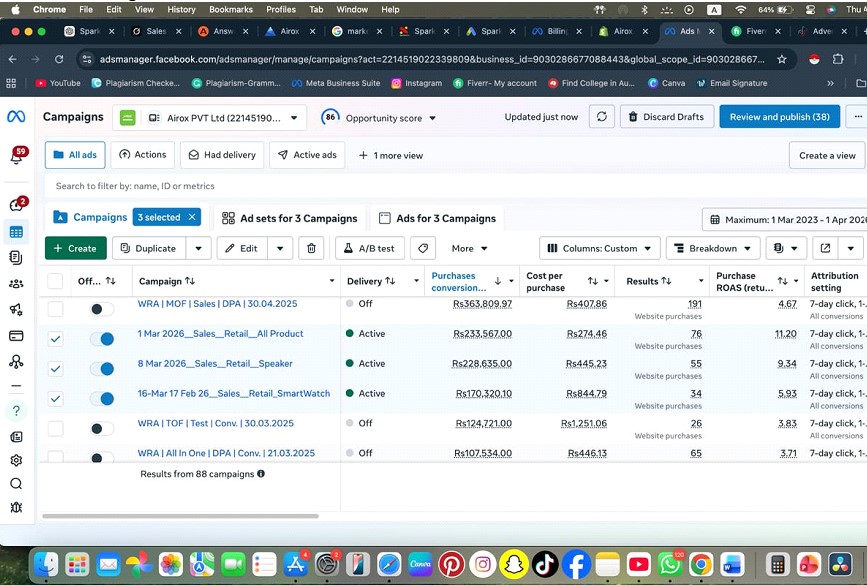
Task: Refresh campaign data with refresh icon
Action: click(x=602, y=117)
